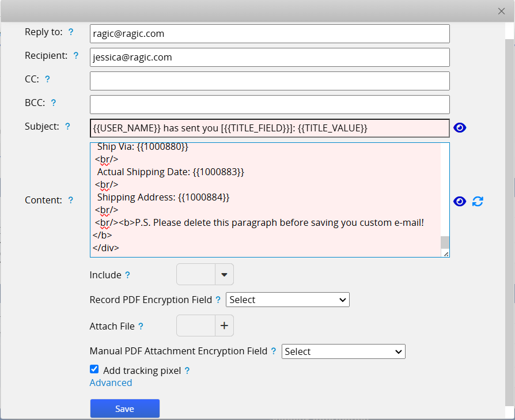Click the refresh icon beside Content box

click(478, 201)
